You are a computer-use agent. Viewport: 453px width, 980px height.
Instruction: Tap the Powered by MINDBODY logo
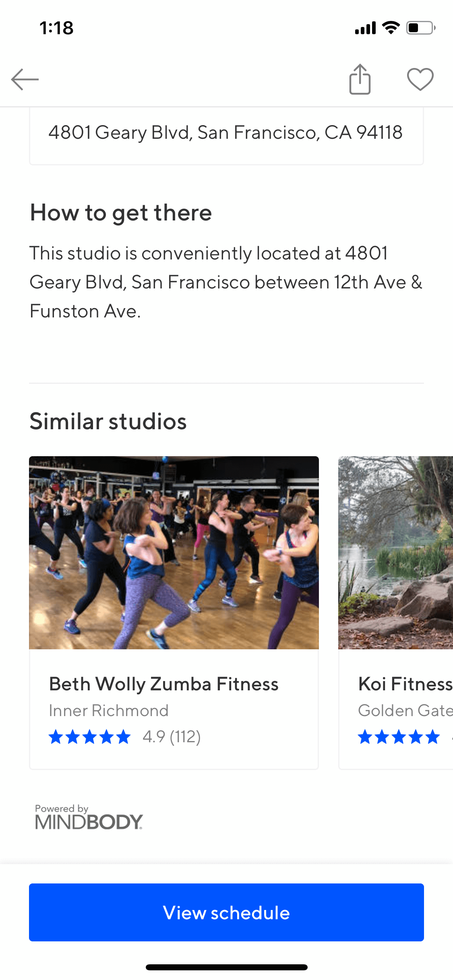point(89,817)
